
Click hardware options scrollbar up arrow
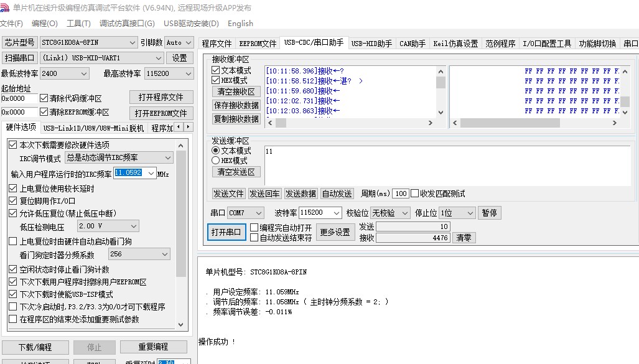[x=181, y=145]
